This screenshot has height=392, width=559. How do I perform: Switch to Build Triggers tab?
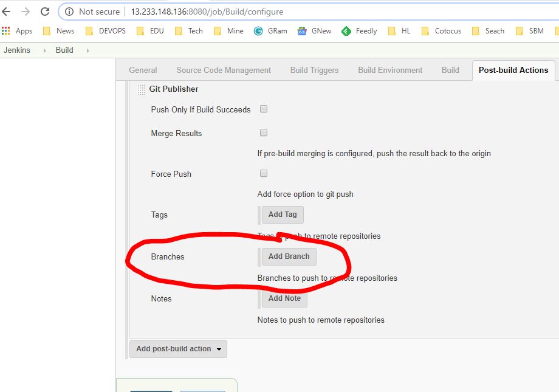(314, 70)
